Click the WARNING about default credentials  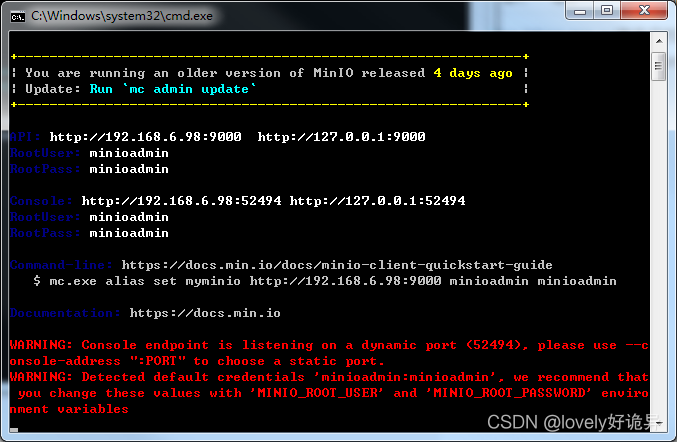[x=329, y=393]
